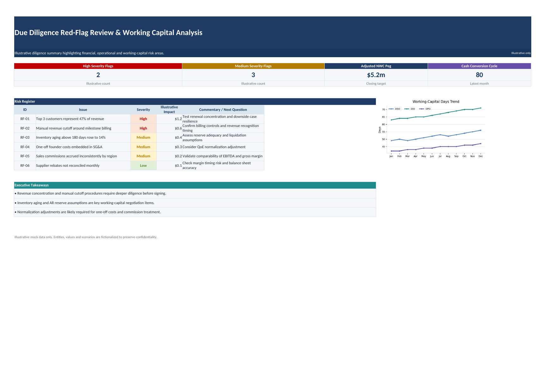Click the 'Working-Capital Days Trend' chart title
The image size is (554, 392).
pyautogui.click(x=436, y=102)
